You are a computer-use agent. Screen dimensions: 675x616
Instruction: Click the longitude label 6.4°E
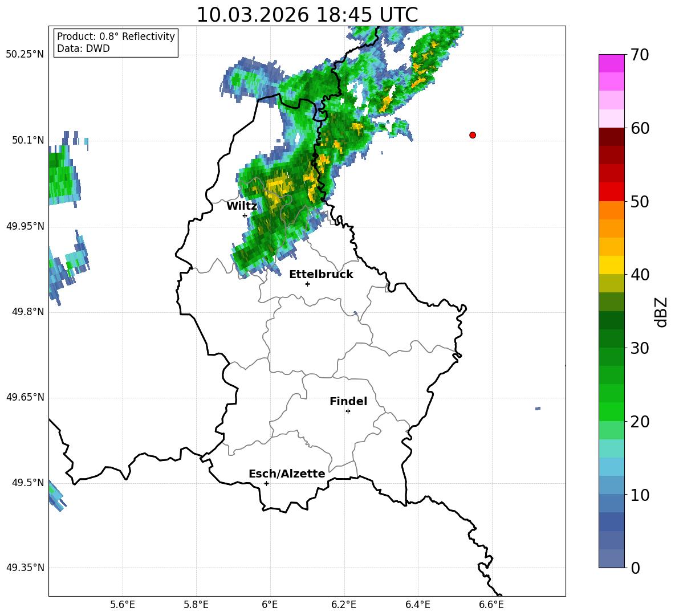pyautogui.click(x=417, y=605)
